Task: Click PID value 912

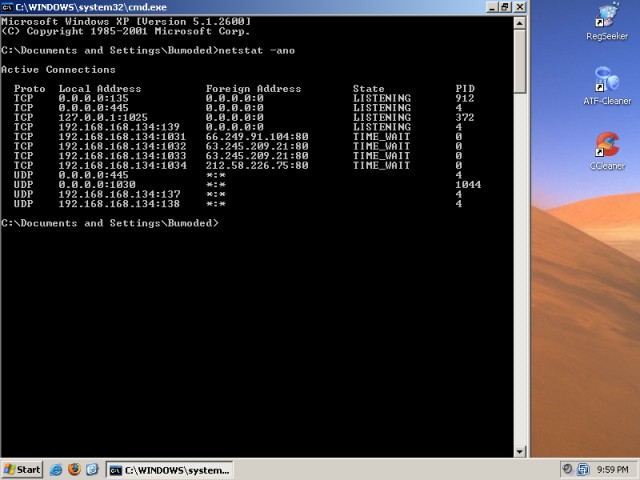Action: tap(465, 98)
